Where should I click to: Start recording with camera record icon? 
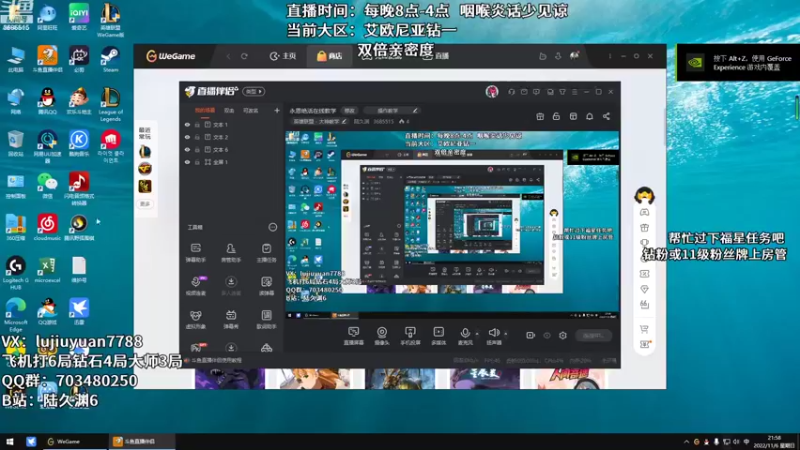[531, 335]
